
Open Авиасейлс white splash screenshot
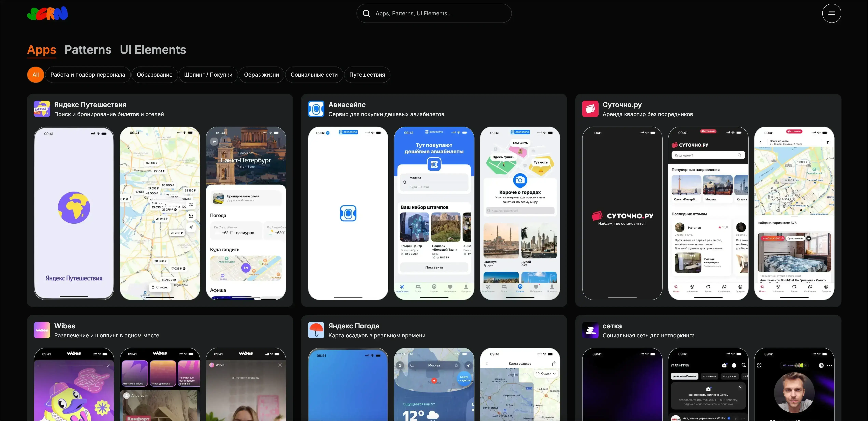pyautogui.click(x=348, y=213)
